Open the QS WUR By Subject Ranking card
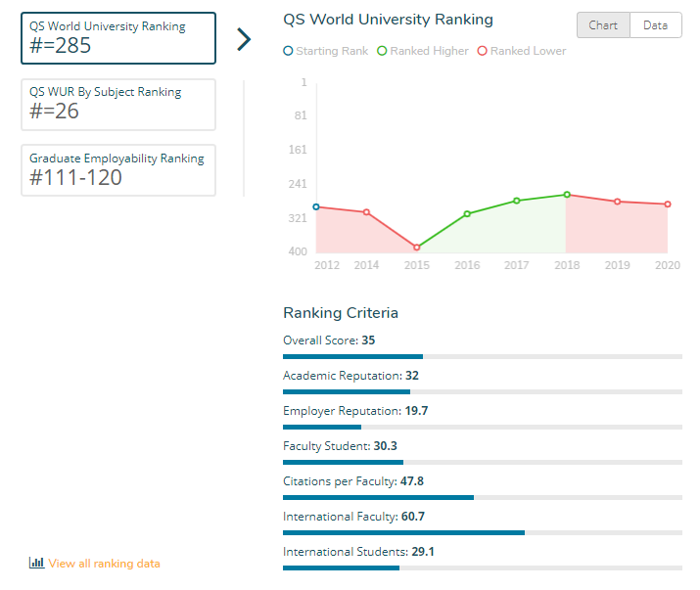 coord(118,105)
